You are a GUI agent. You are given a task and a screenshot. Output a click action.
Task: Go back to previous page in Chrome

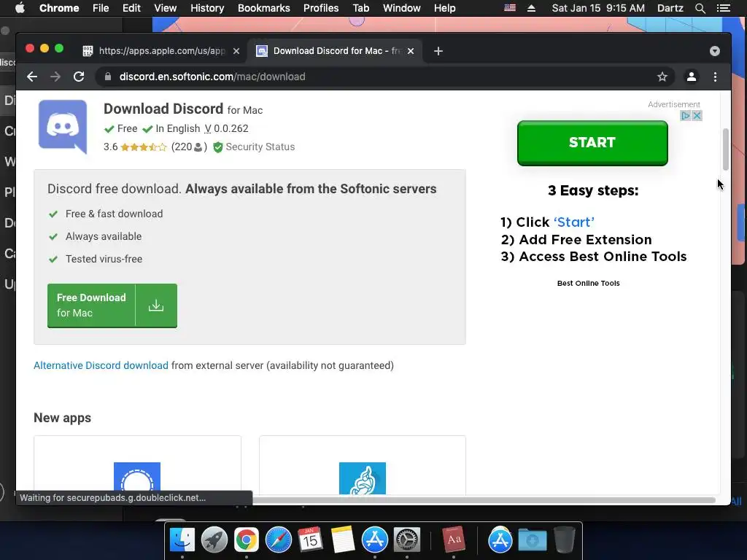pos(32,77)
